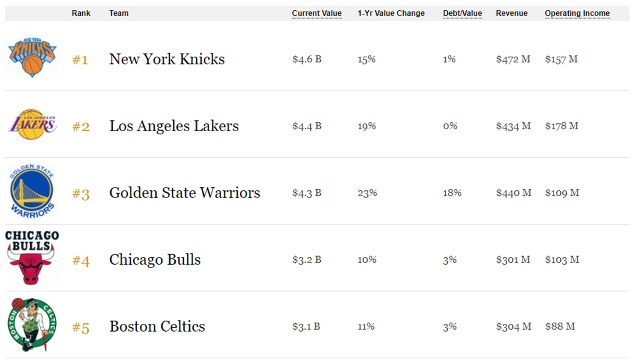Click the #1 rank number
Viewport: 635px width, 364px height.
(x=80, y=60)
